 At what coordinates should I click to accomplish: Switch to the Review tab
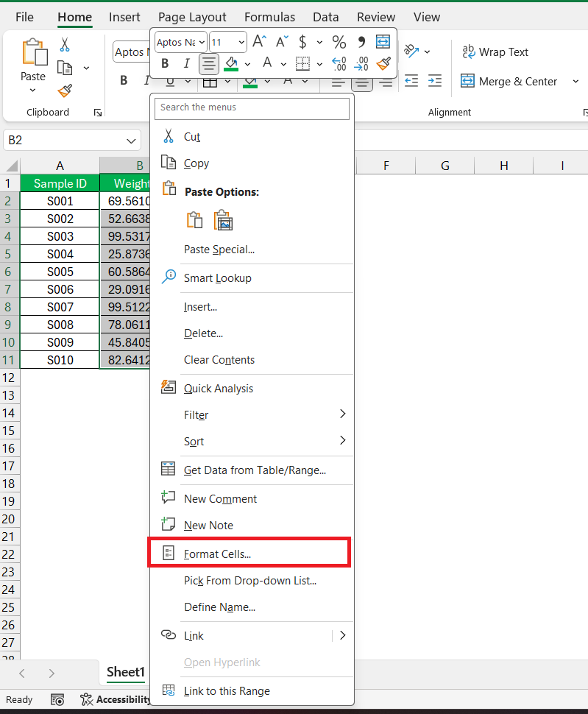pyautogui.click(x=376, y=18)
